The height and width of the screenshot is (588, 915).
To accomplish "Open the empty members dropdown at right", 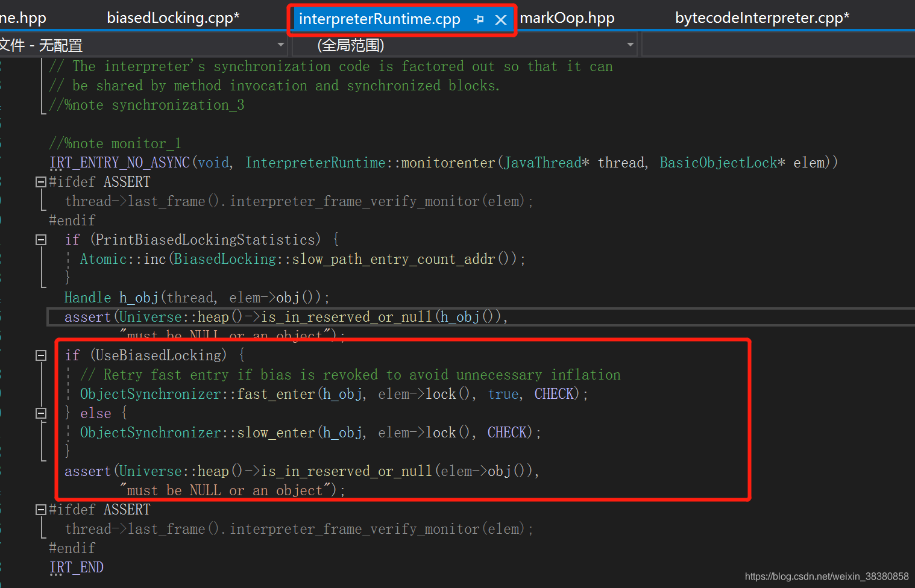I will pyautogui.click(x=778, y=45).
